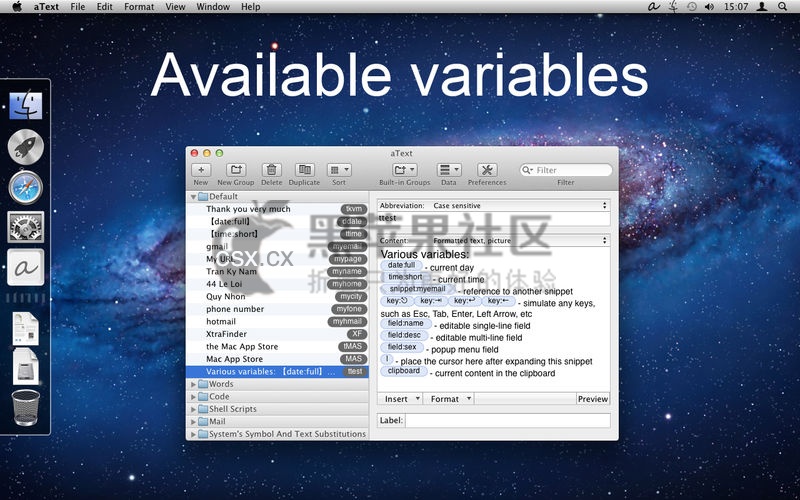Screen dimensions: 800x500
Task: Open the Sort toolbar dropdown
Action: (339, 170)
